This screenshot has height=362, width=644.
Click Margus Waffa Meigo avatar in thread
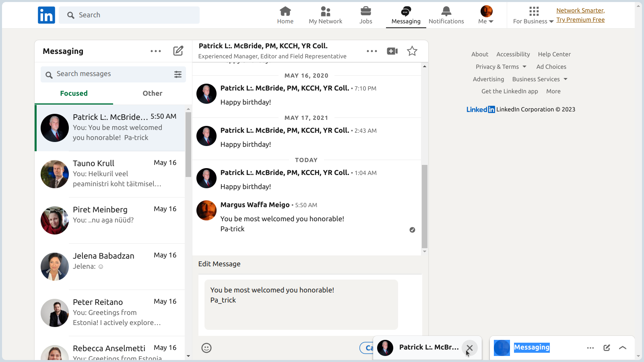tap(206, 210)
